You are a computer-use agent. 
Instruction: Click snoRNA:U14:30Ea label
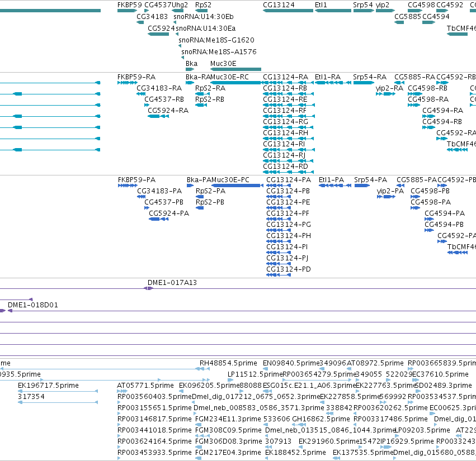[x=206, y=28]
